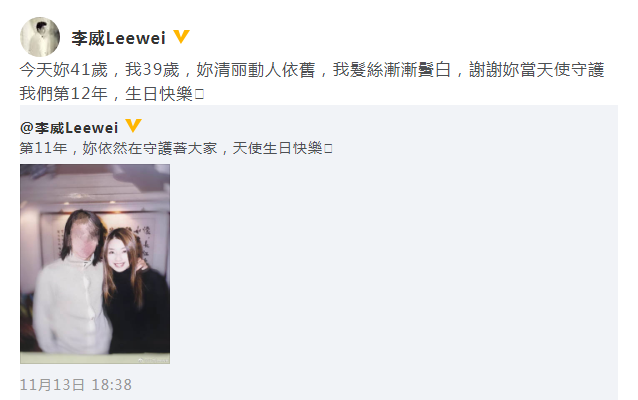Click emoji placeholder after 生日快樂 in main post
Image resolution: width=638 pixels, height=400 pixels.
(199, 94)
